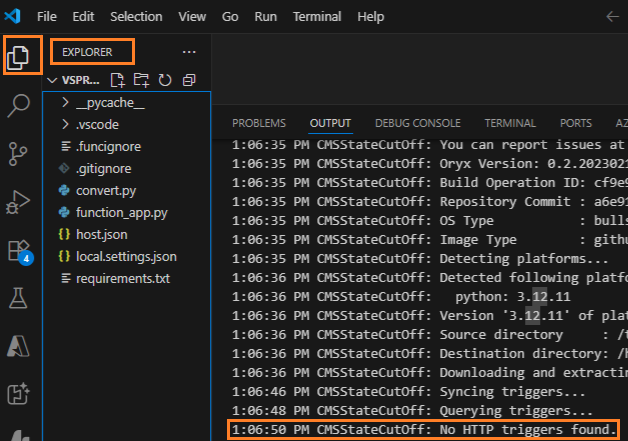Open local.settings.json file
The height and width of the screenshot is (441, 628).
pos(127,256)
